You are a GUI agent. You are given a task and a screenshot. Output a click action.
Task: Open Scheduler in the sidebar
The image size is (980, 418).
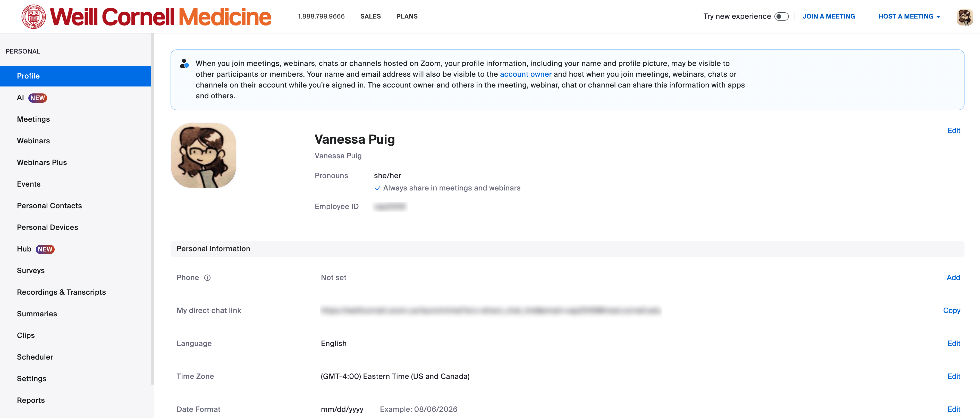point(35,357)
